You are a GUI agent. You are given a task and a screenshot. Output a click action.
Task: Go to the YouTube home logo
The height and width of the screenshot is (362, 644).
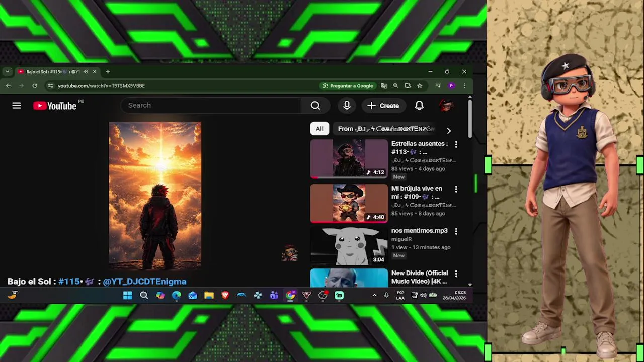tap(55, 106)
